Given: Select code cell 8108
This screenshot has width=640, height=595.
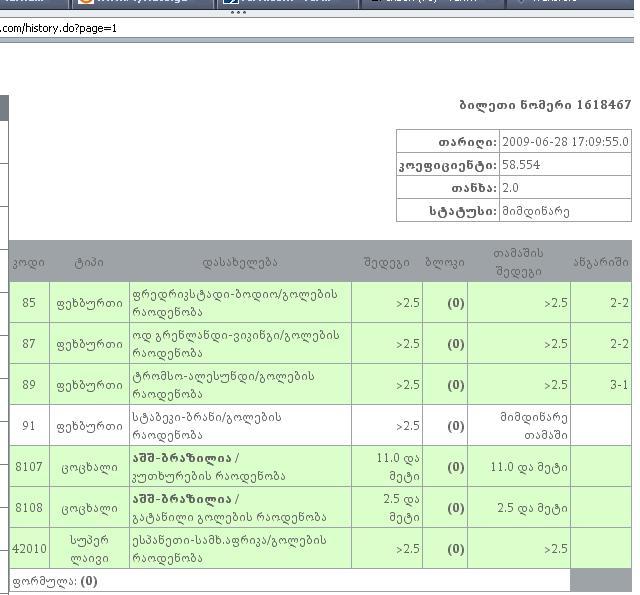Looking at the screenshot, I should point(29,508).
